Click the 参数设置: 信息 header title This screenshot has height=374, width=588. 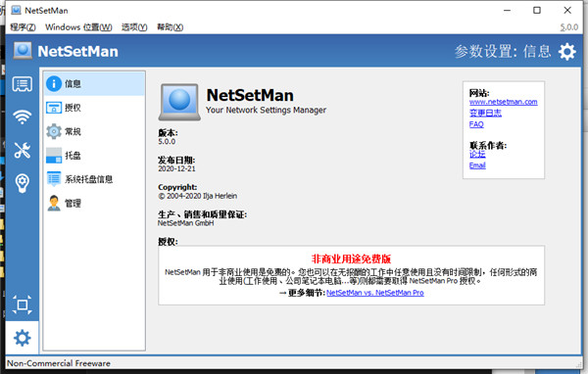(x=503, y=51)
